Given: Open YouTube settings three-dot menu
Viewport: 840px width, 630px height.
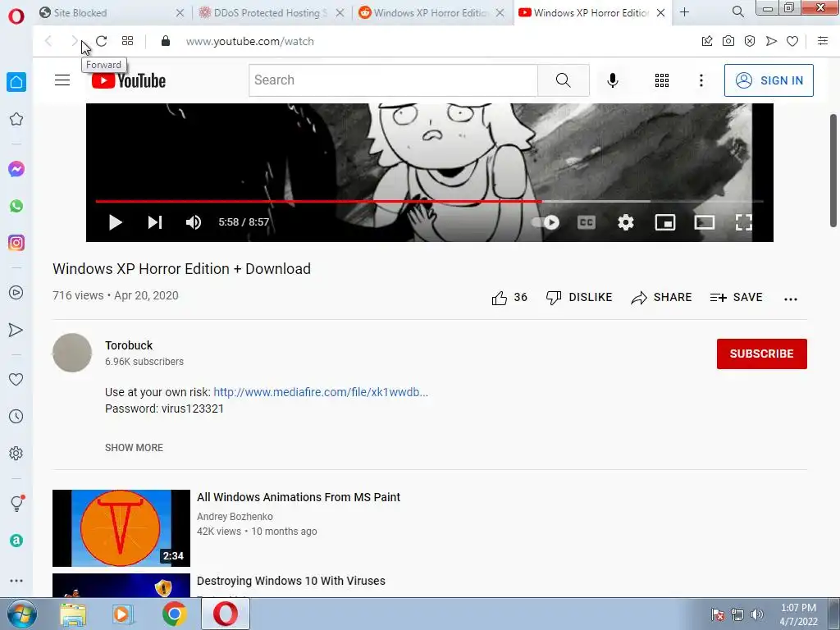Looking at the screenshot, I should (701, 80).
